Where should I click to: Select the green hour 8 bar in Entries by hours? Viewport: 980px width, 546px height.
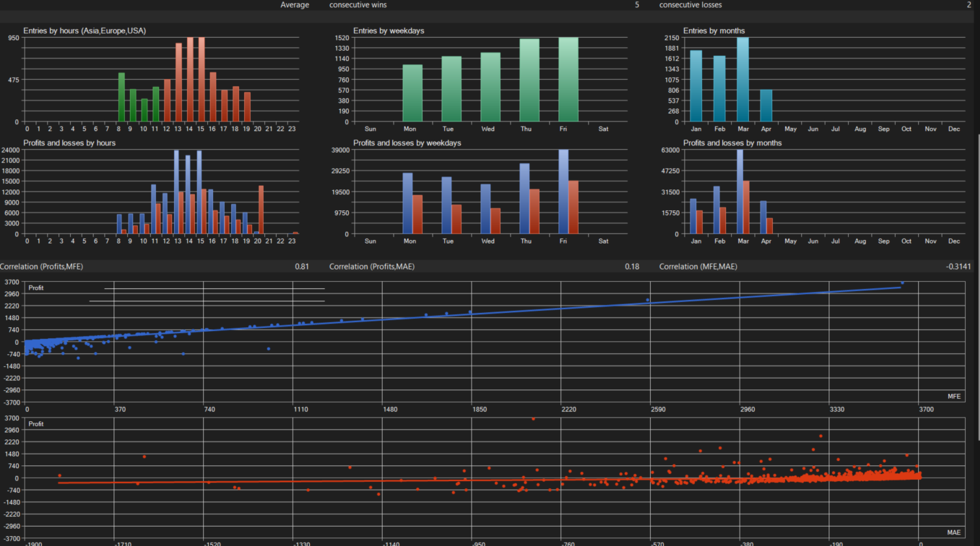point(121,97)
